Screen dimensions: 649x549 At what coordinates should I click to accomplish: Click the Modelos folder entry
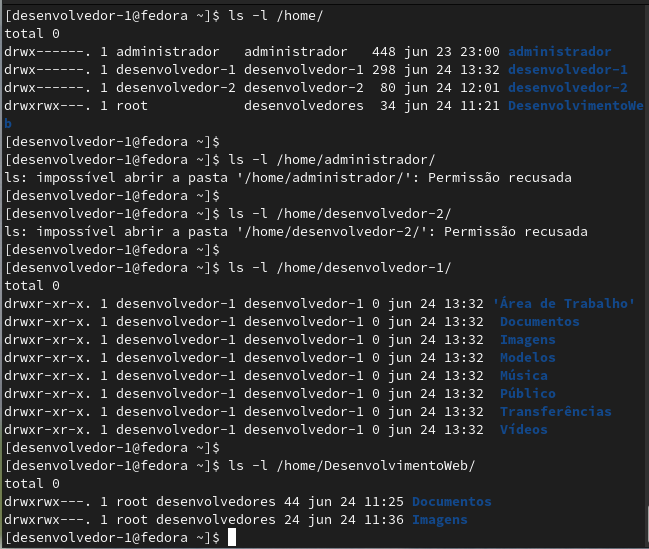[528, 358]
